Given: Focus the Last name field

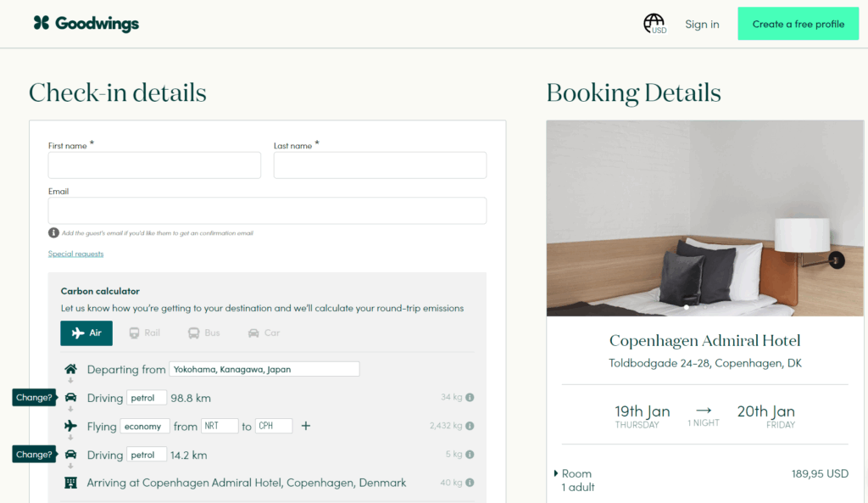Looking at the screenshot, I should [380, 165].
